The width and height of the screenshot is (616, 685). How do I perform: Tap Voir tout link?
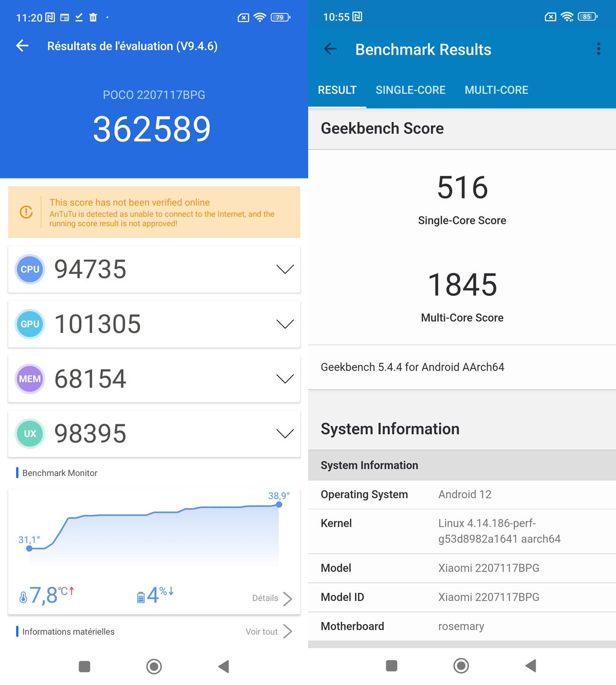coord(261,632)
